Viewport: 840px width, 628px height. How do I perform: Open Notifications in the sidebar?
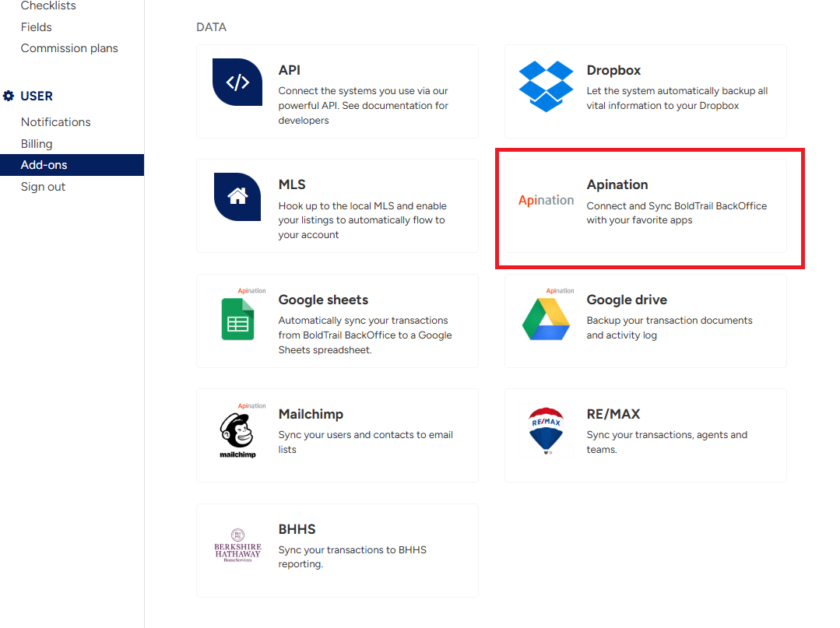click(55, 122)
